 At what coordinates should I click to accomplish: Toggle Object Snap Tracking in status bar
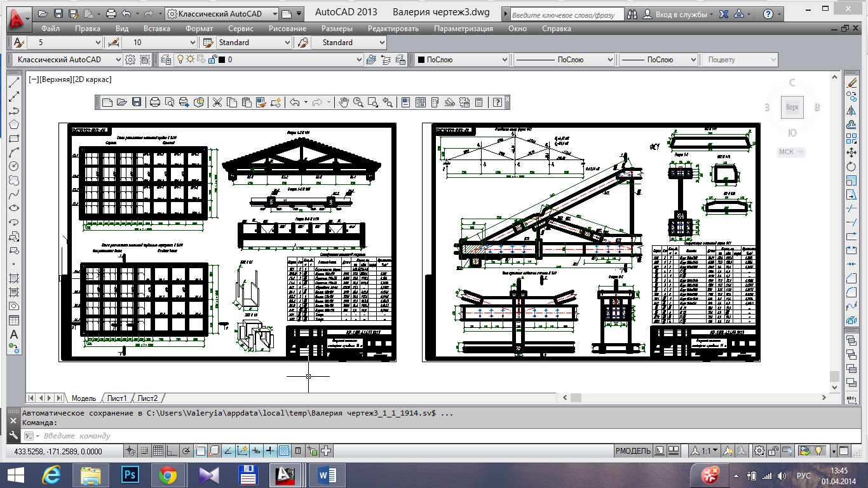(228, 451)
